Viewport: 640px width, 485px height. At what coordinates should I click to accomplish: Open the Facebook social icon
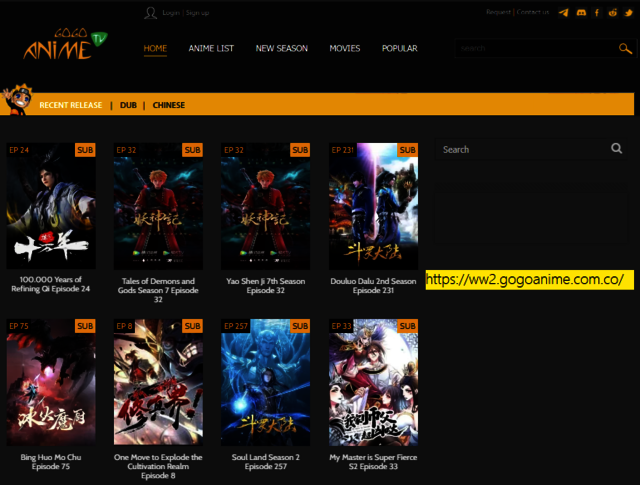597,13
